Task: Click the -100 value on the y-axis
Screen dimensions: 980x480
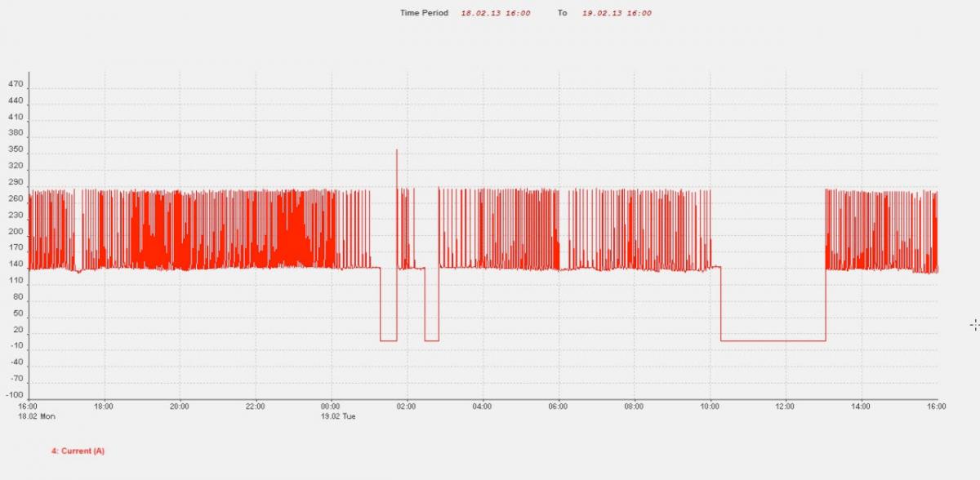Action: point(14,396)
